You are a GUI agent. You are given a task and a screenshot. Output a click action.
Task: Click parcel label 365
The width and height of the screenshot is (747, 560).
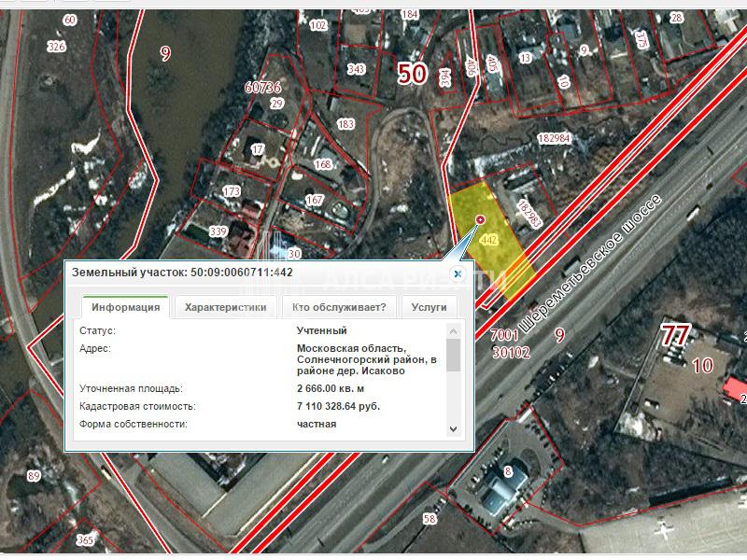[x=85, y=540]
